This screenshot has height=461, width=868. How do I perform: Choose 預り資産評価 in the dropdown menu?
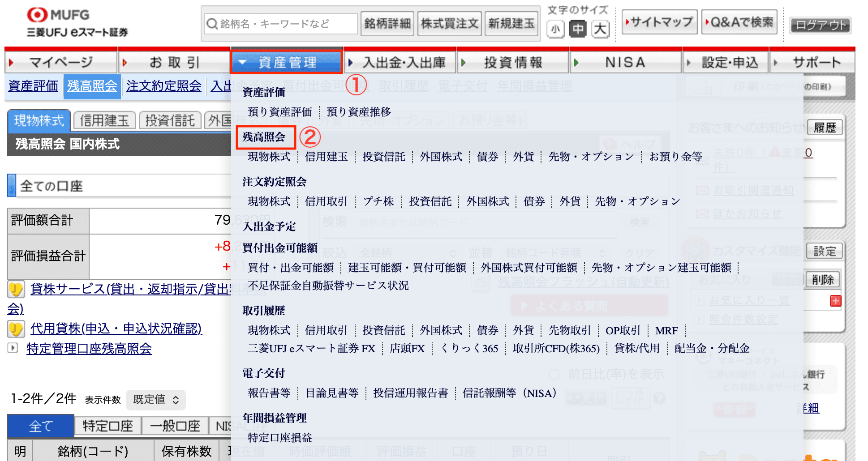click(x=280, y=112)
